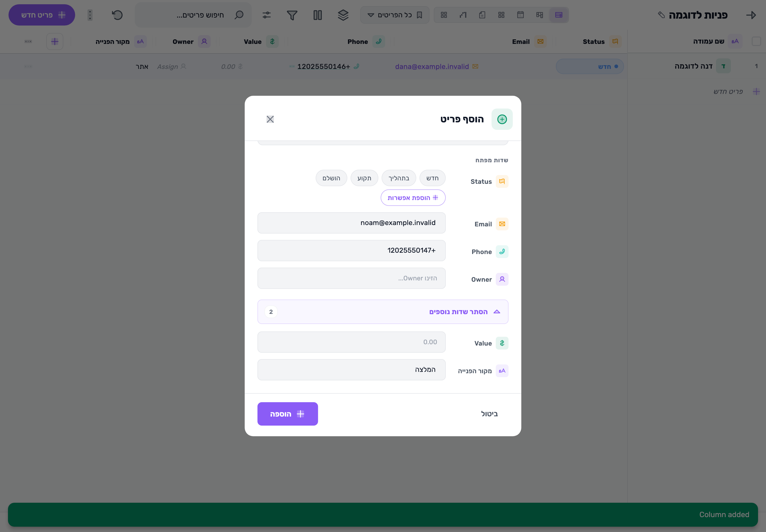
Task: Click the columns icon in toolbar
Action: (317, 15)
